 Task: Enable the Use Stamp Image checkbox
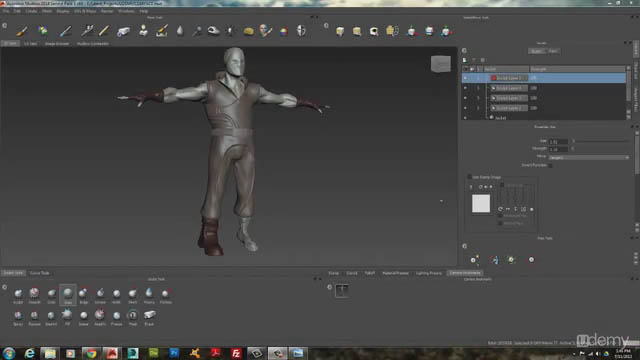click(469, 177)
